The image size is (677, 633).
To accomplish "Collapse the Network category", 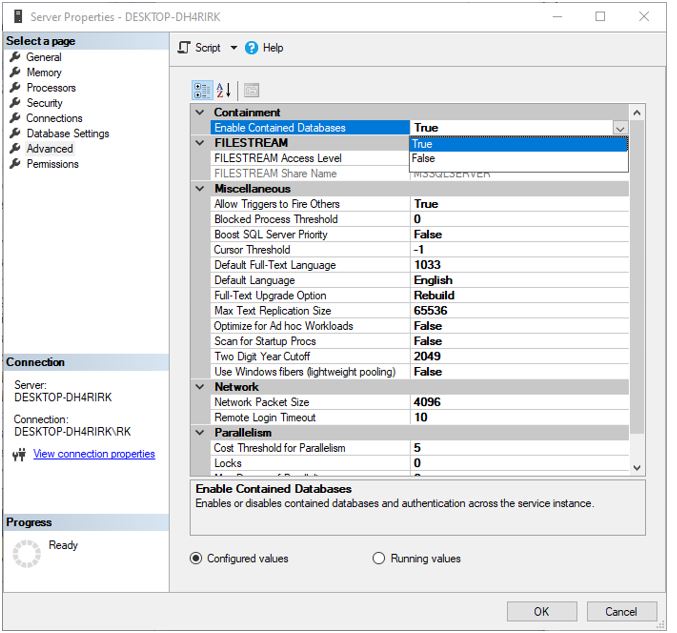I will click(200, 387).
